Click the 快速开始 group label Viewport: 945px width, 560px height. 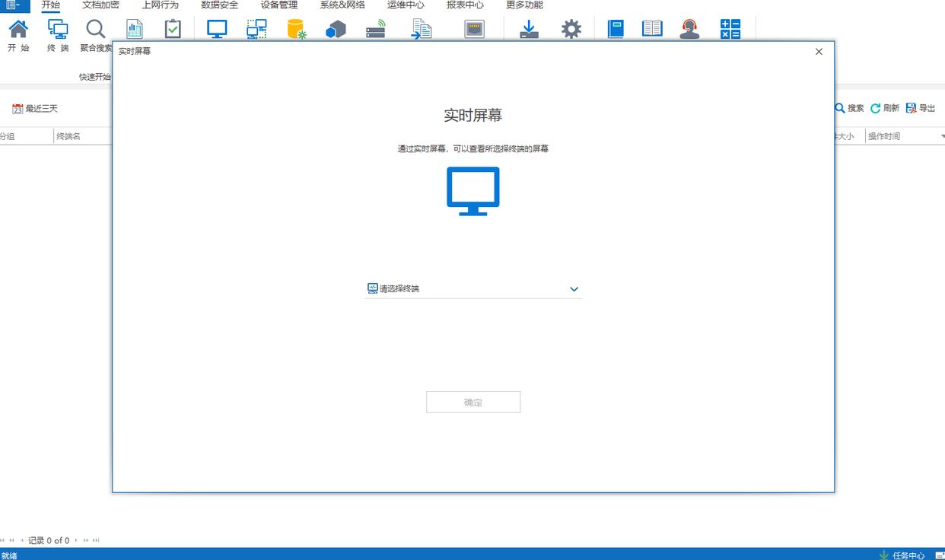(x=95, y=77)
